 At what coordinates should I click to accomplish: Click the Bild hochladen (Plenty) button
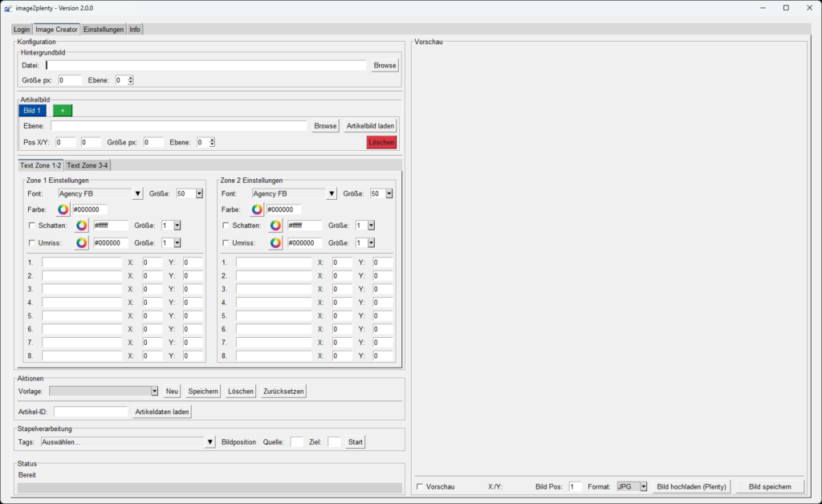click(691, 486)
